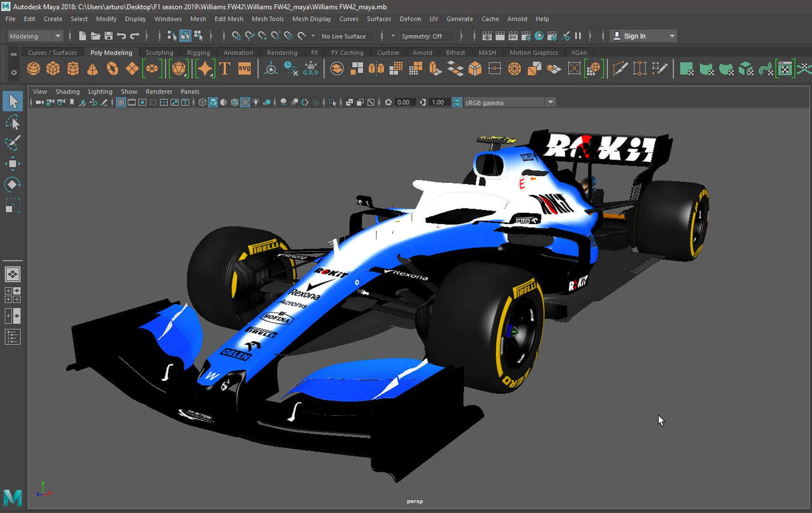812x513 pixels.
Task: Open the viewport Lighting menu
Action: [x=100, y=92]
